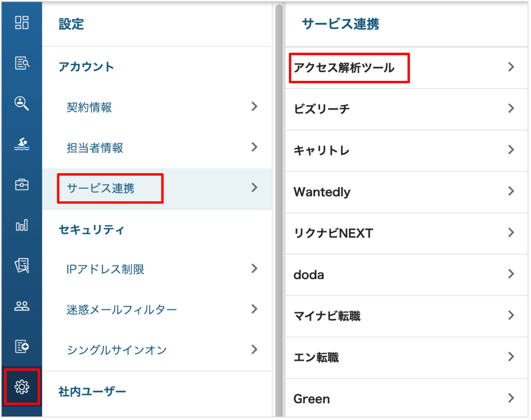
Task: Click chevron on the リクナビNEXT row
Action: pyautogui.click(x=511, y=232)
